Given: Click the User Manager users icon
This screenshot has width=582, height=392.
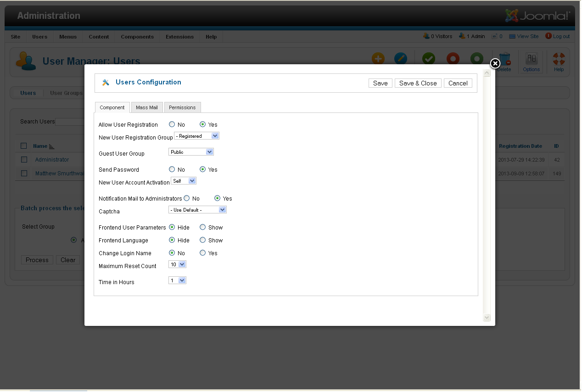Looking at the screenshot, I should 26,61.
